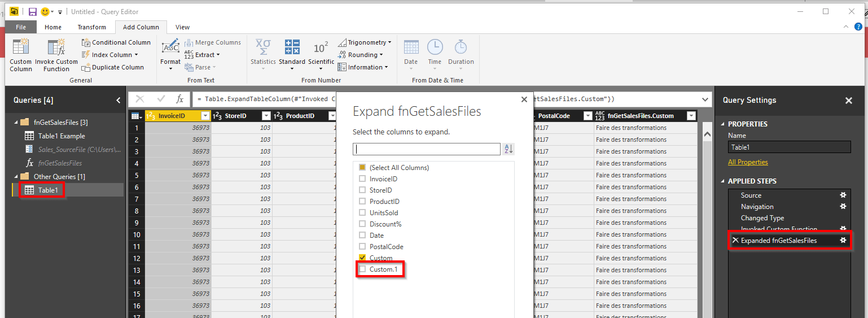Viewport: 868px width, 318px height.
Task: Uncheck the Custom column checkbox
Action: tap(362, 258)
